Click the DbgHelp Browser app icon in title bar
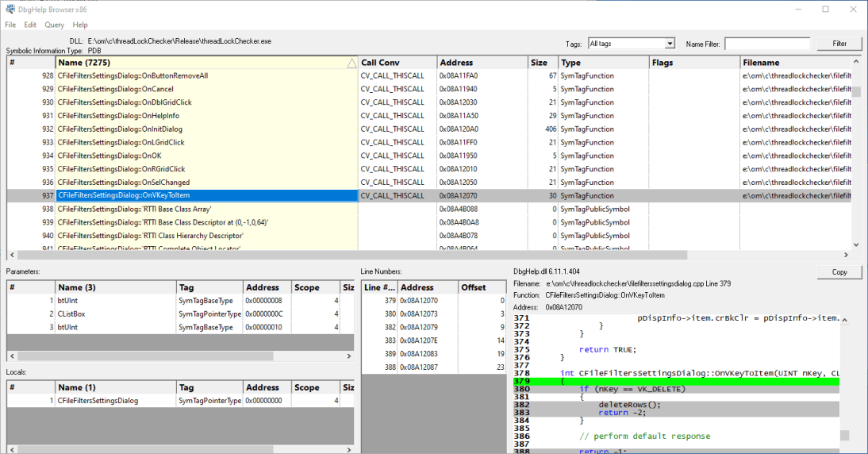This screenshot has height=454, width=868. click(10, 10)
